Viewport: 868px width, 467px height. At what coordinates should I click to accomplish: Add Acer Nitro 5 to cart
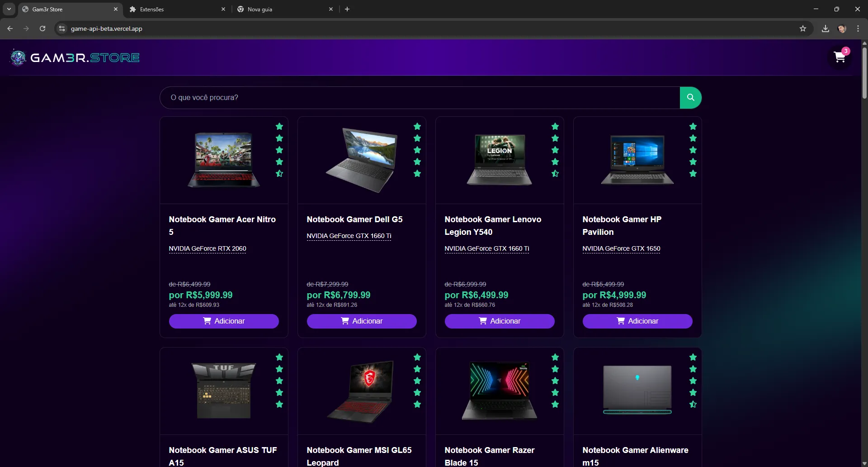pos(224,321)
